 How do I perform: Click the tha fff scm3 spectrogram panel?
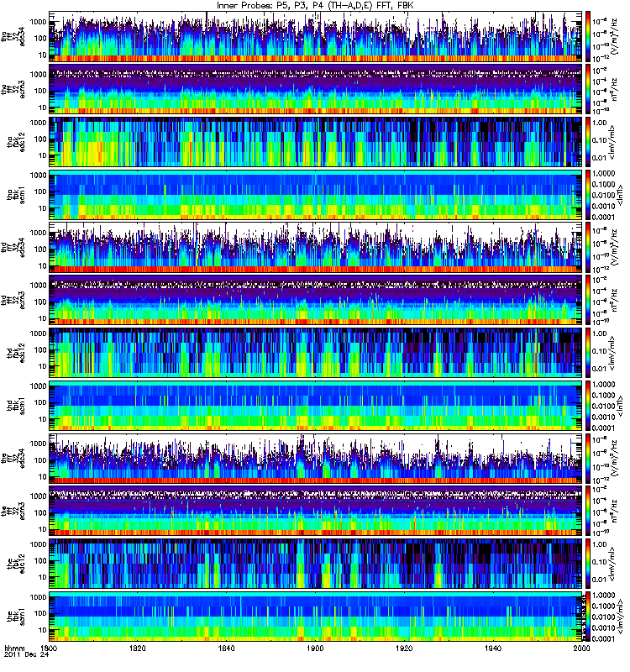point(316,89)
